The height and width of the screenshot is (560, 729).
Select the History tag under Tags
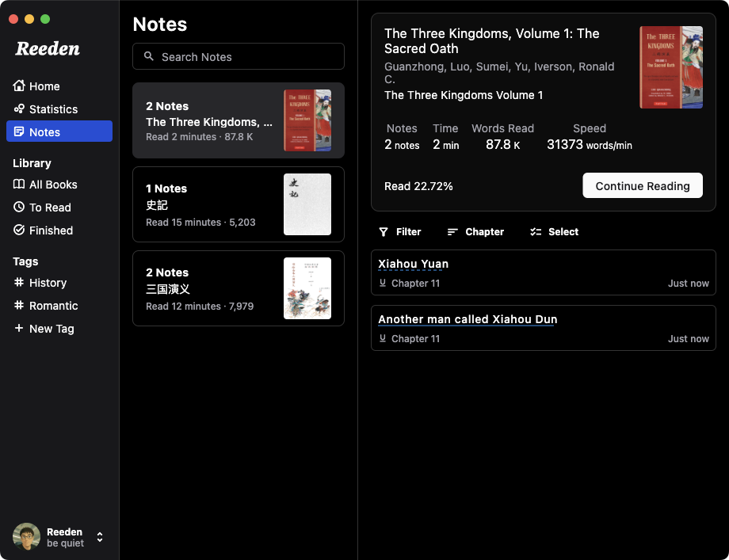click(48, 283)
